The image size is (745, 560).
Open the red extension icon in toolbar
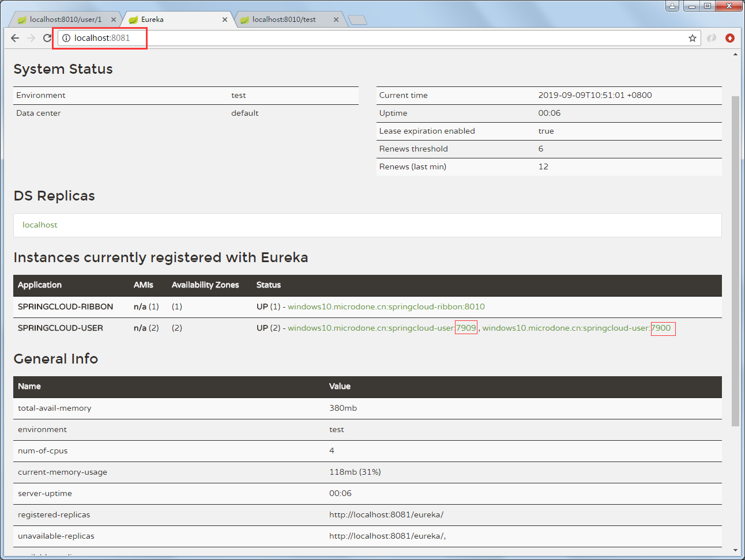click(730, 38)
